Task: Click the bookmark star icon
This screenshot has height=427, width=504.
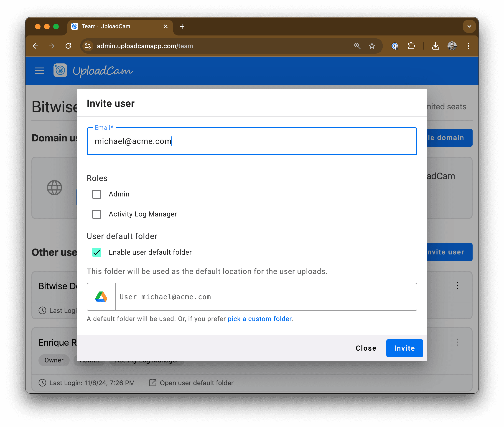Action: click(372, 46)
